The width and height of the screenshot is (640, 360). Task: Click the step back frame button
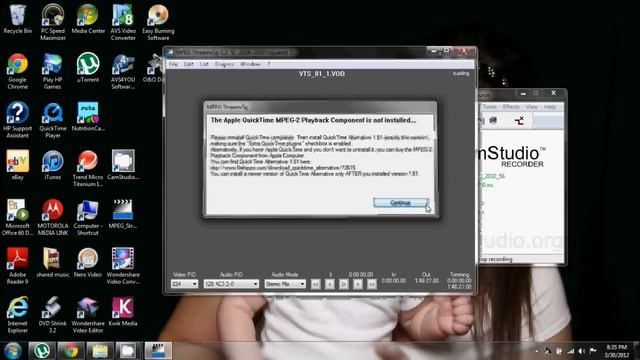click(330, 284)
